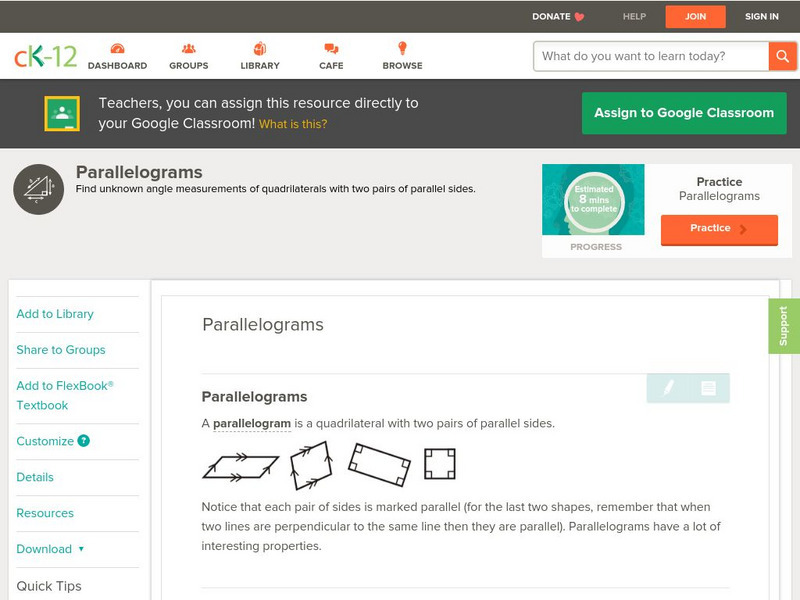Viewport: 800px width, 600px height.
Task: Open the 'What is this?' link
Action: [293, 124]
